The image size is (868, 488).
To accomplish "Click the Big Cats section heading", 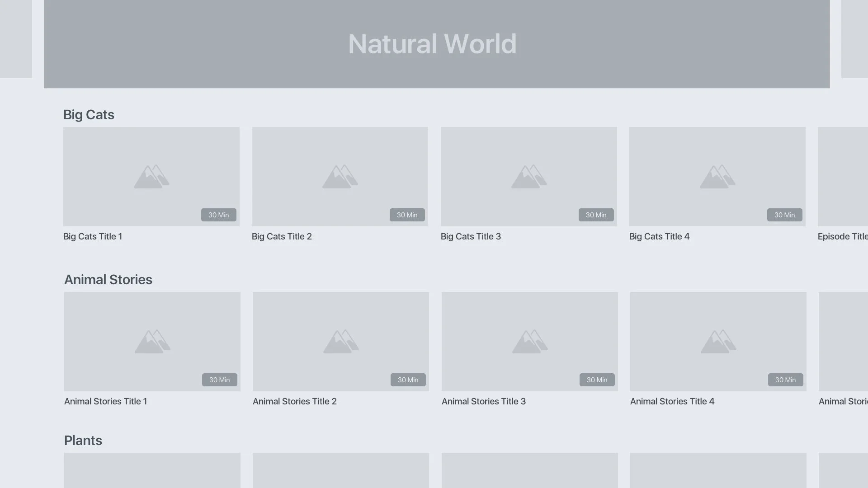I will click(x=89, y=115).
